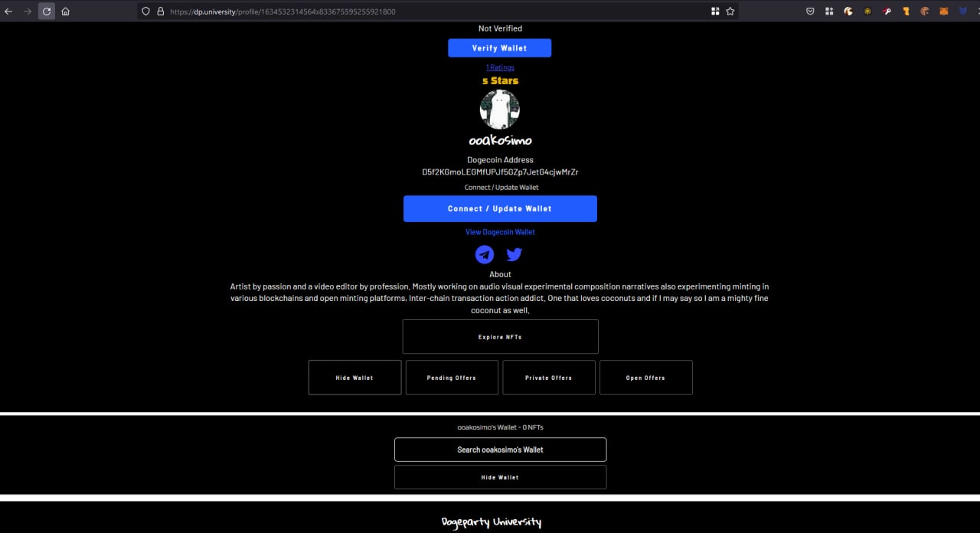The width and height of the screenshot is (980, 533).
Task: Click the Connect / Update Wallet button
Action: coord(500,208)
